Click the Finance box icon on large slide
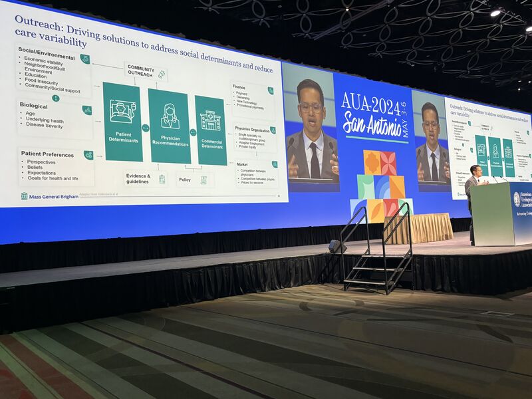Screen dimensions: 532x399 271,90
